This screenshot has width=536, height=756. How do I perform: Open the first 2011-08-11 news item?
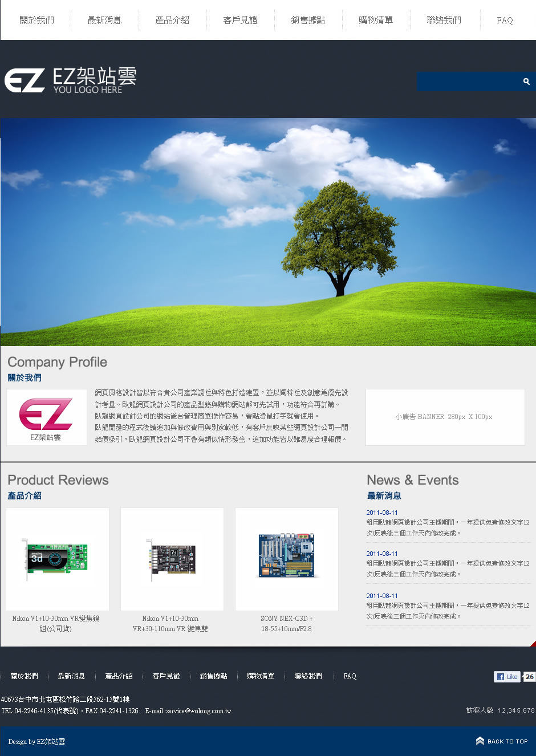pos(382,513)
